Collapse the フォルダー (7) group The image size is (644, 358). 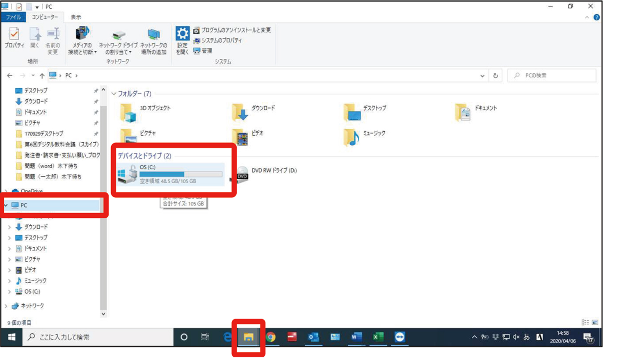pyautogui.click(x=114, y=94)
